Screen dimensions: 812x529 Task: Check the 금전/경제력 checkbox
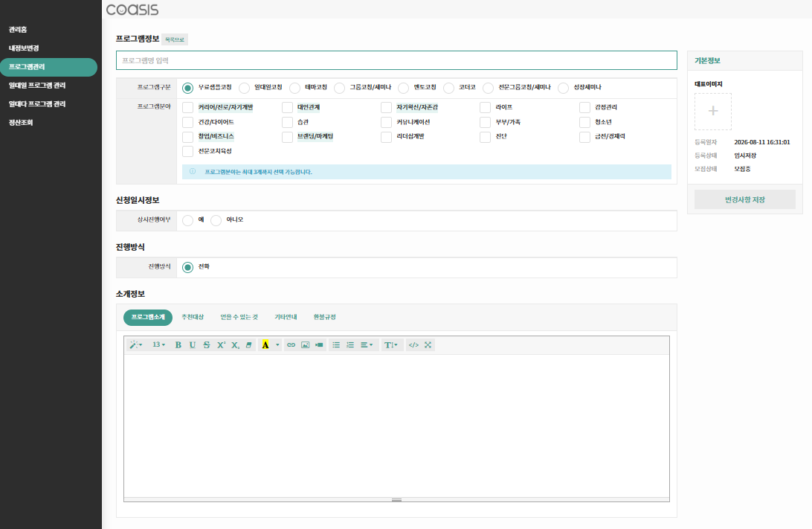coord(584,137)
